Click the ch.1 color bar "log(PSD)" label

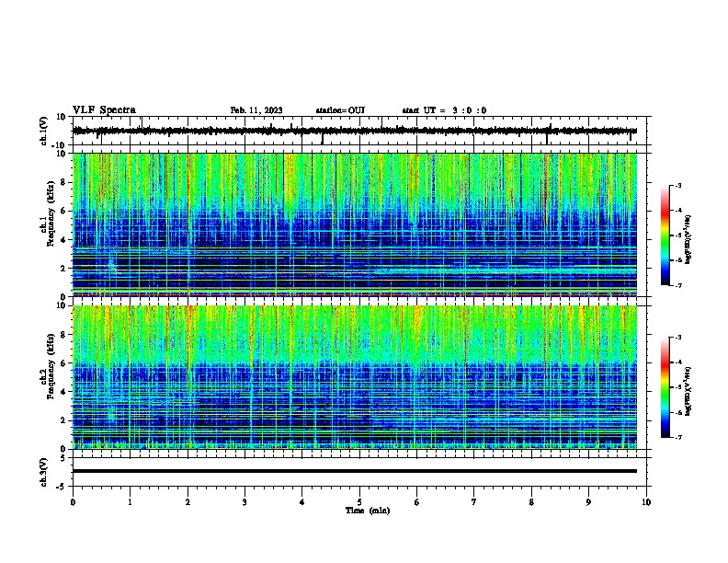(x=688, y=240)
